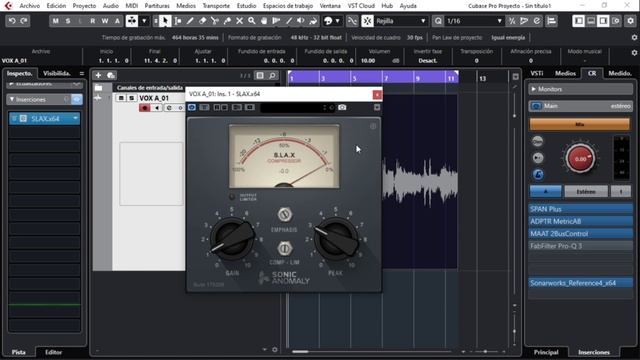Toggle global Write automation W button
Image resolution: width=640 pixels, height=360 pixels.
pos(105,21)
